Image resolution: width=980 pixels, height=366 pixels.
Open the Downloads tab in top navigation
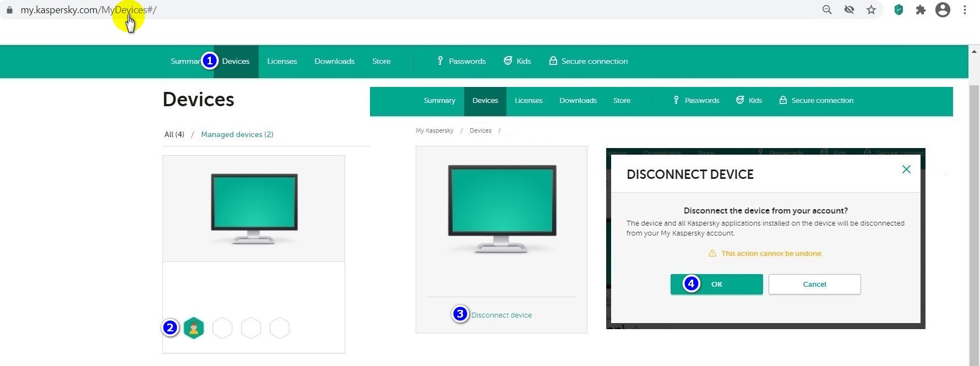(x=334, y=61)
